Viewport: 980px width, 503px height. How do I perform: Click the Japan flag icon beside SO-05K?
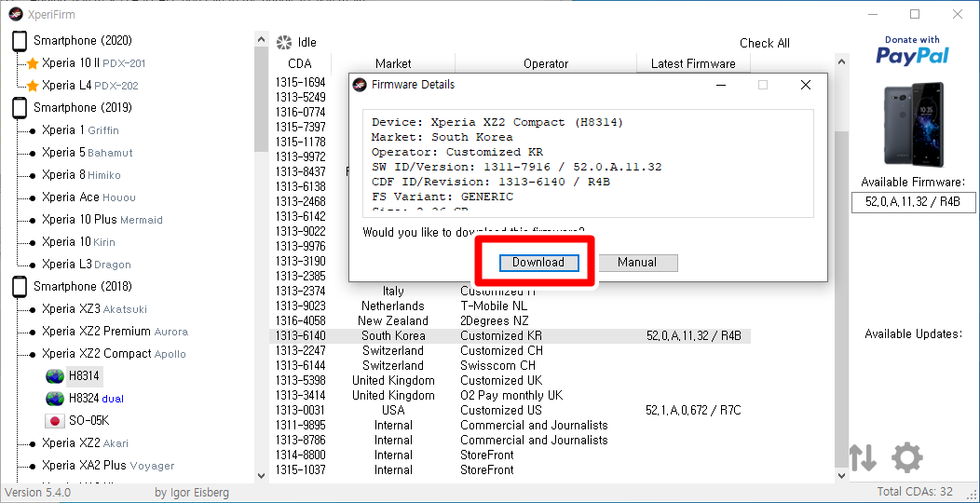pos(55,420)
